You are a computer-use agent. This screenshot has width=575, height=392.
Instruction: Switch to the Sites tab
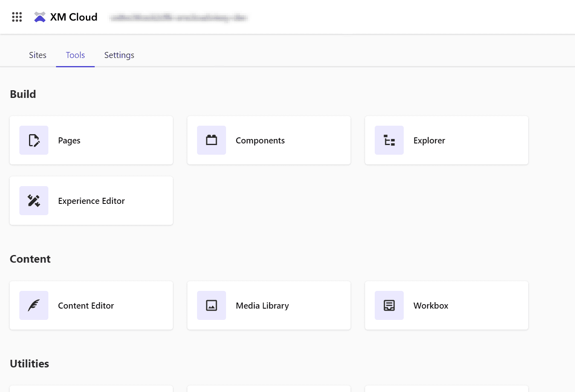[37, 55]
